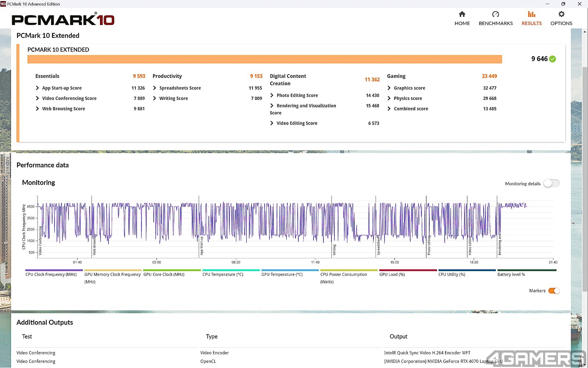Click the Performance data heading
This screenshot has width=588, height=368.
(x=43, y=165)
